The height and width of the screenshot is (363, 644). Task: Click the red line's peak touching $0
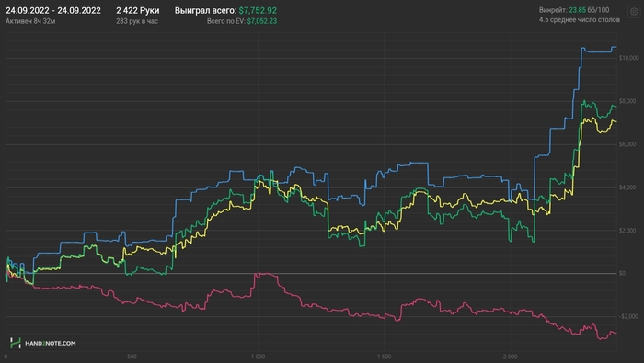pos(262,274)
